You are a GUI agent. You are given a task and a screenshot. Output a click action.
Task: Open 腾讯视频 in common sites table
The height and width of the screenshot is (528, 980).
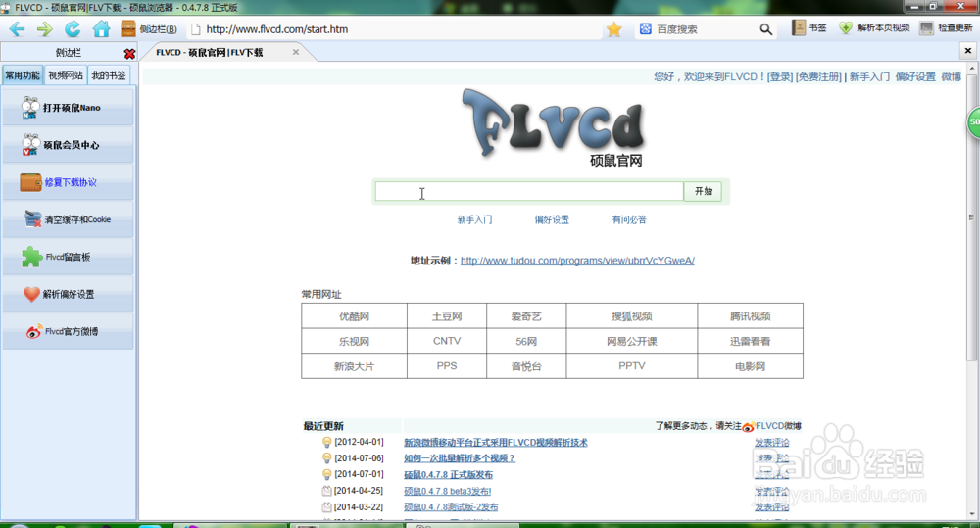click(x=750, y=316)
